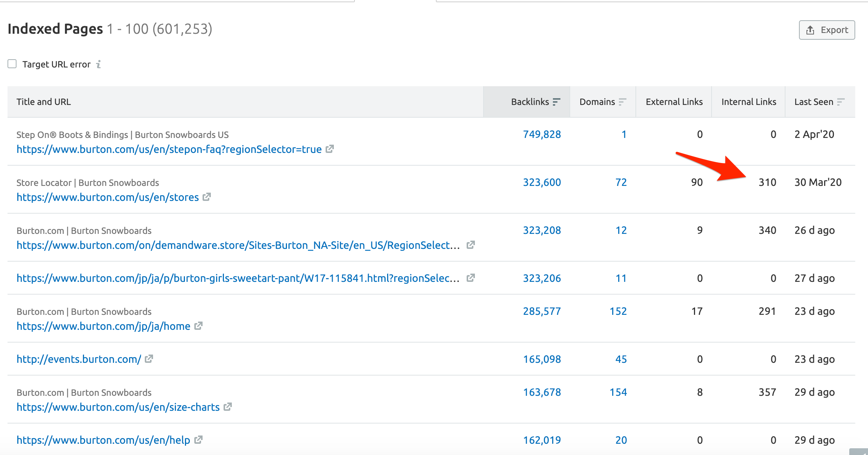868x455 pixels.
Task: Click the 340 internal links value
Action: click(x=767, y=230)
